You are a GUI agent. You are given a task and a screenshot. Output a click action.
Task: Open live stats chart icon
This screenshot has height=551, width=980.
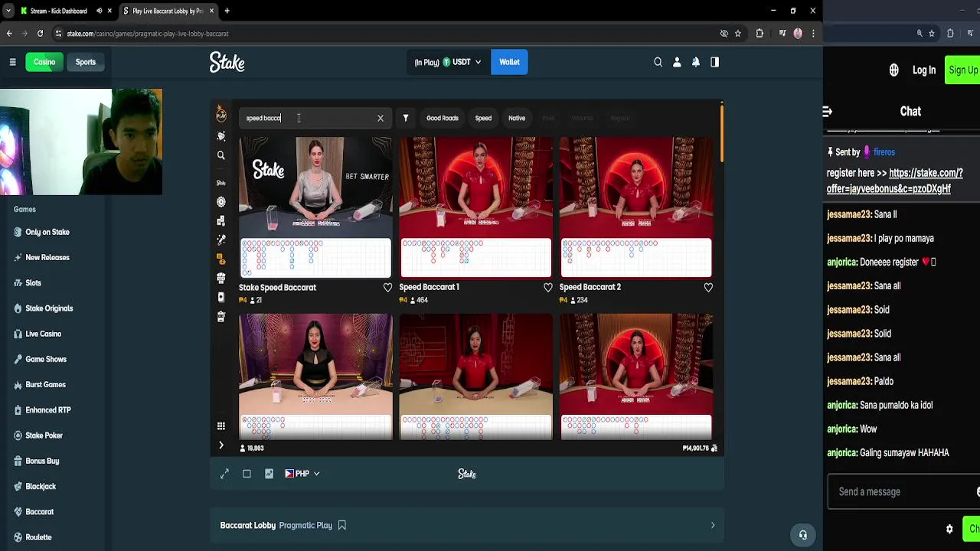269,474
